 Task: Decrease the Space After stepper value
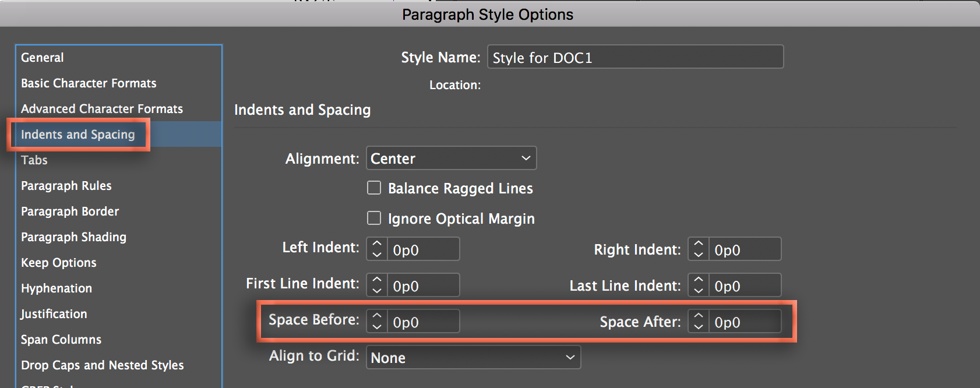[x=699, y=327]
